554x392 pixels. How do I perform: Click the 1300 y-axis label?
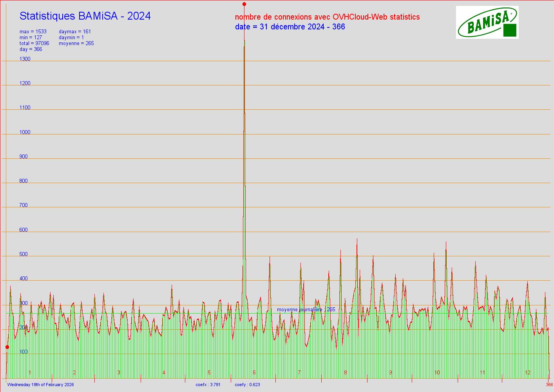pyautogui.click(x=25, y=59)
